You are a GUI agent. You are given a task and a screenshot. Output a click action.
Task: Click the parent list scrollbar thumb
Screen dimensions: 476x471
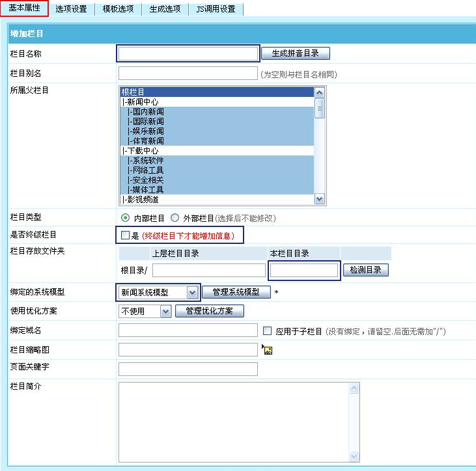[x=319, y=108]
